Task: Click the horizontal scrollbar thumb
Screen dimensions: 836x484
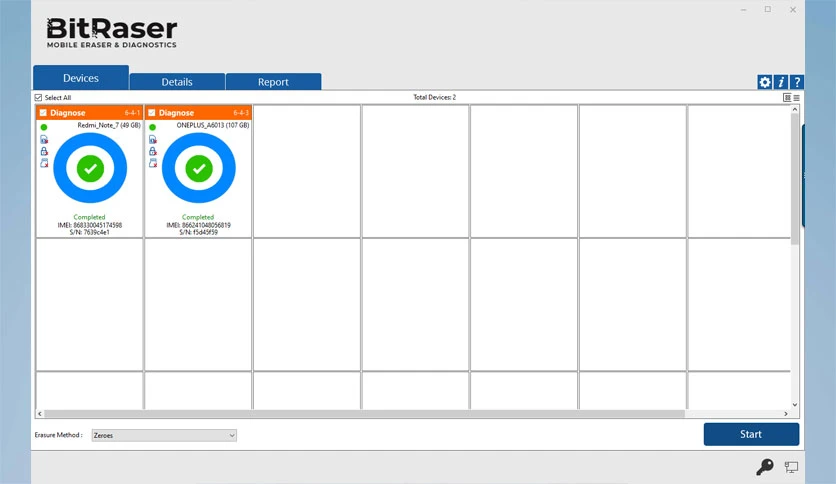Action: tap(365, 414)
